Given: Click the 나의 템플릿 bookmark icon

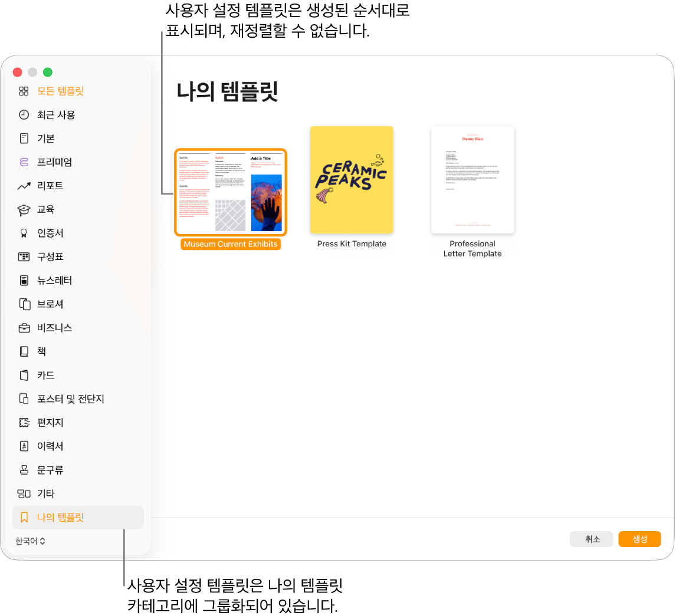Looking at the screenshot, I should (24, 518).
